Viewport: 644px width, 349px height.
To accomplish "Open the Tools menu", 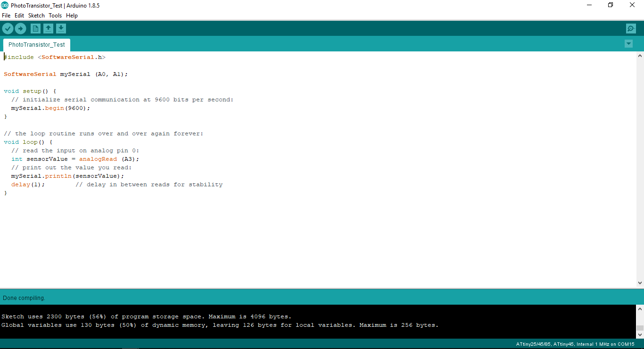I will pyautogui.click(x=55, y=16).
